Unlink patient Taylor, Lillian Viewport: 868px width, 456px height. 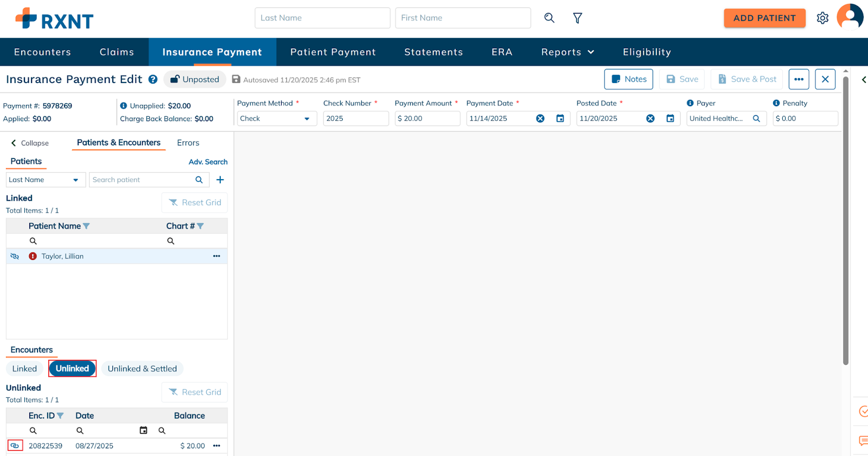click(x=15, y=256)
